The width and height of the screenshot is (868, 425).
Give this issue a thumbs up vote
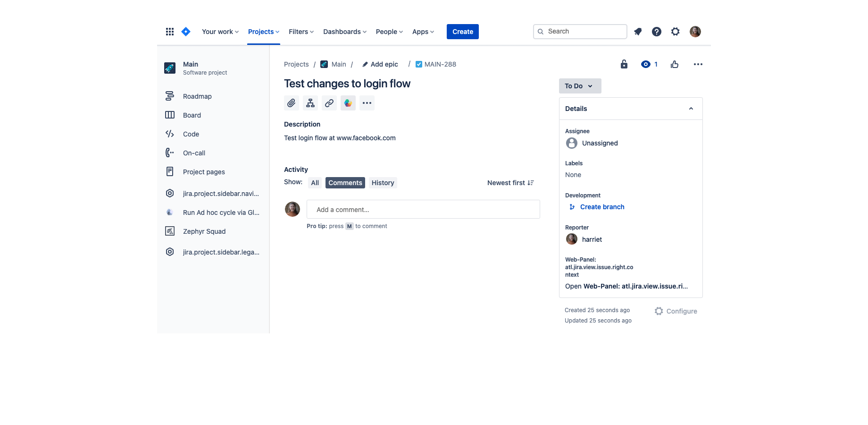coord(674,64)
